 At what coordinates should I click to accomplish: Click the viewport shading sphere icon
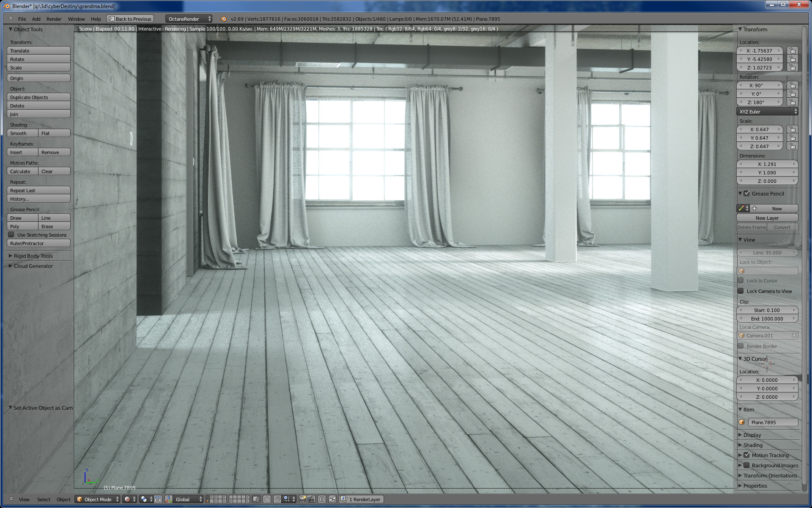(127, 500)
